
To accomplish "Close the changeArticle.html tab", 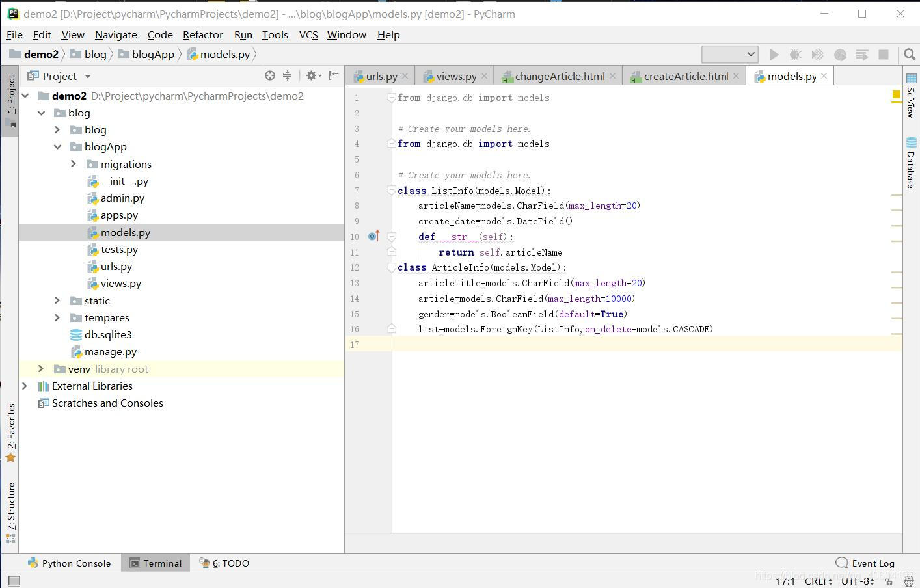I will click(612, 76).
